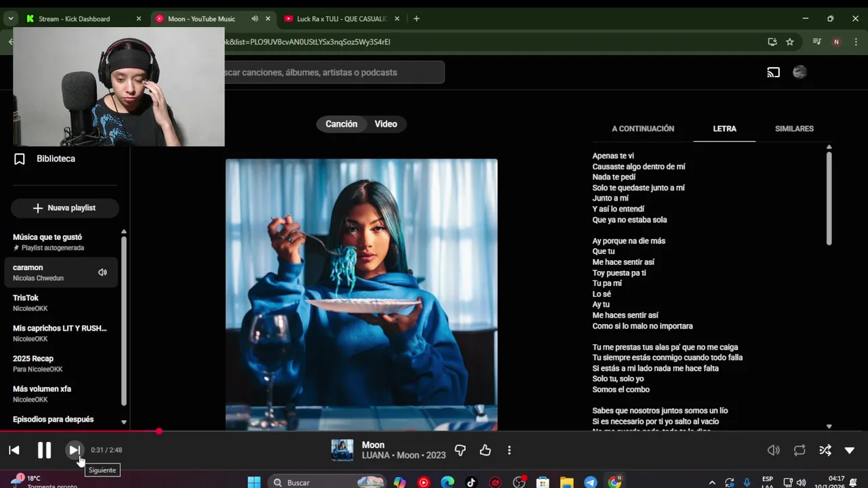Image resolution: width=868 pixels, height=488 pixels.
Task: Click the lyrics panel scrollbar thumb
Action: pyautogui.click(x=829, y=199)
